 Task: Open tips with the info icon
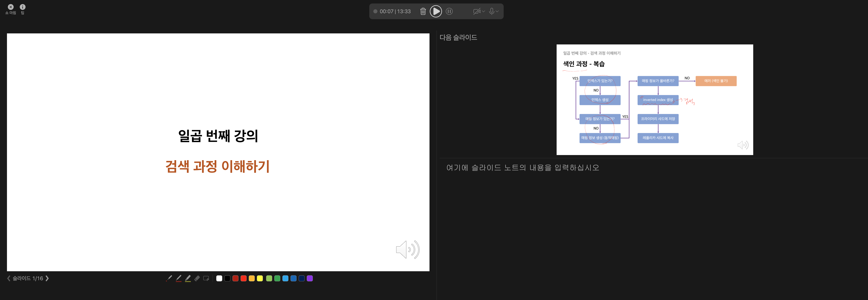(23, 7)
